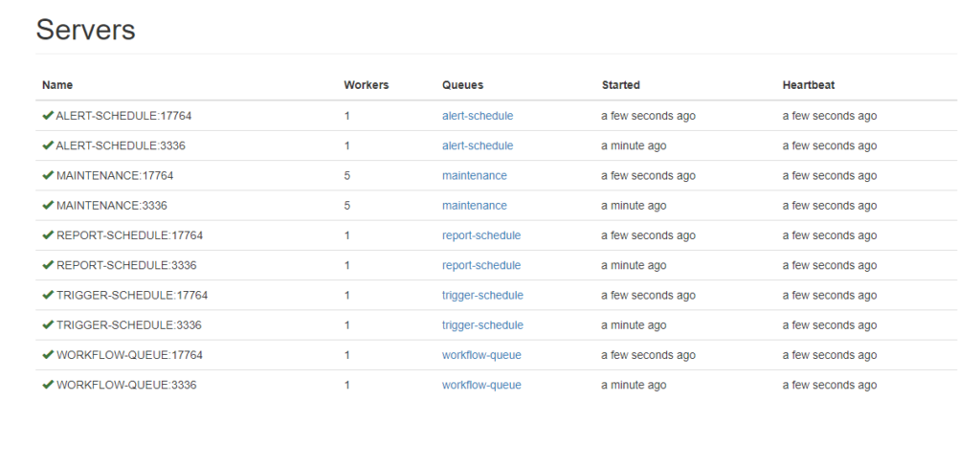Click the checkmark icon beside WORKFLOW-QUEUE:17764
This screenshot has width=980, height=468.
click(x=48, y=355)
